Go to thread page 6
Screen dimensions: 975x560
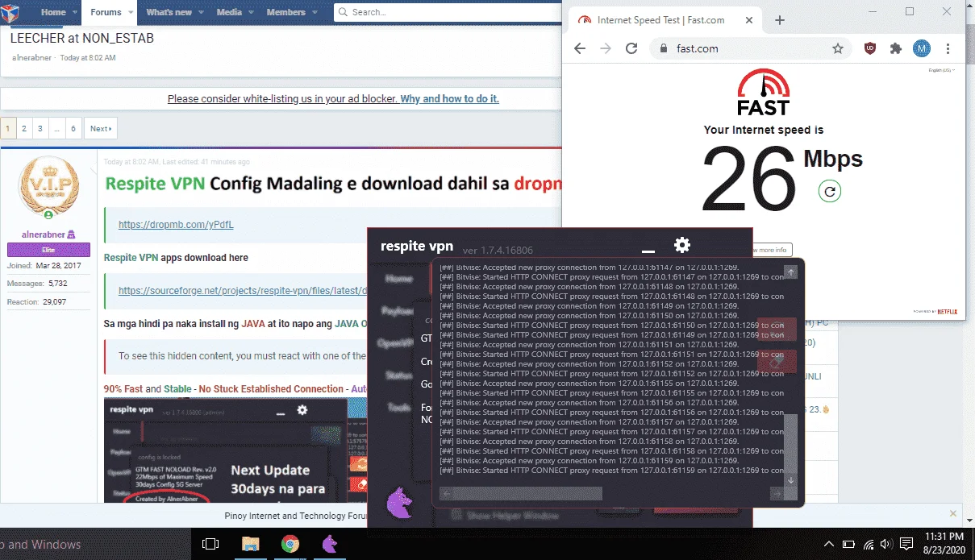73,128
